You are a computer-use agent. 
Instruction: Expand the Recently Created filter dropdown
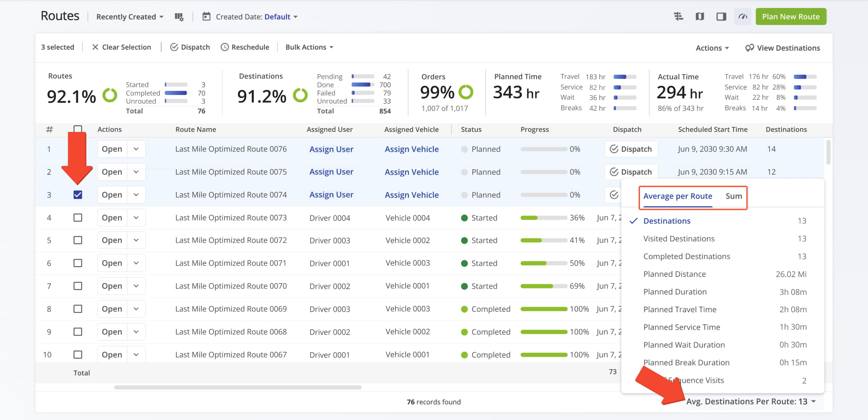[130, 17]
